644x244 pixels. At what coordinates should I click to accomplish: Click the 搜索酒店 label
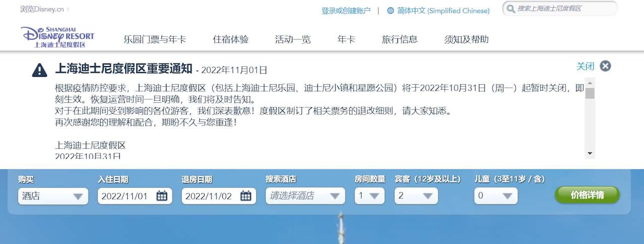(x=281, y=179)
